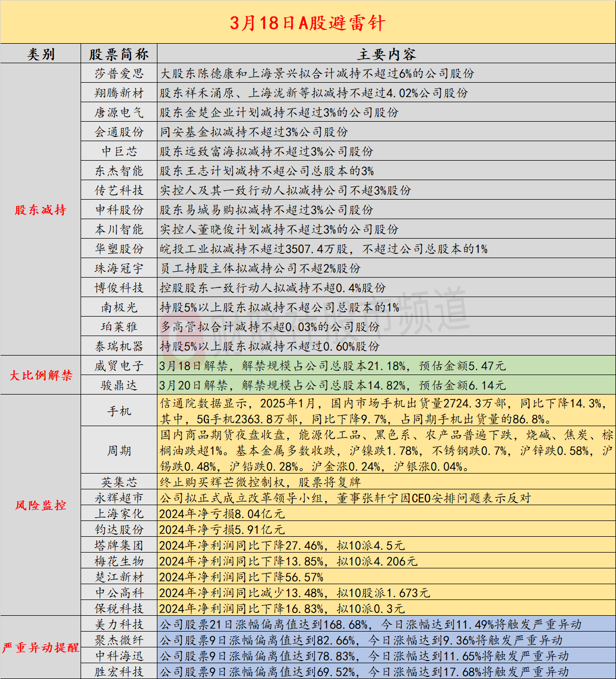Select stock name 保税科技
This screenshot has width=616, height=679.
pos(119,608)
